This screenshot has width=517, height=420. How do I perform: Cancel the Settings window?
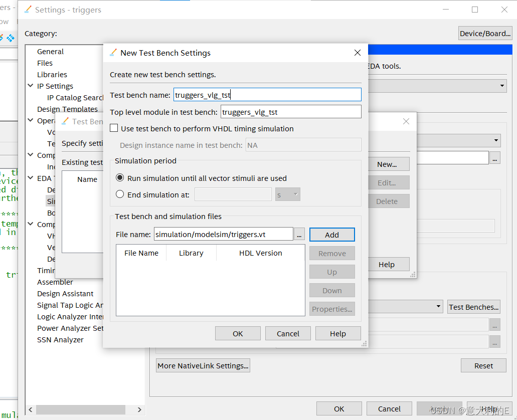[389, 409]
